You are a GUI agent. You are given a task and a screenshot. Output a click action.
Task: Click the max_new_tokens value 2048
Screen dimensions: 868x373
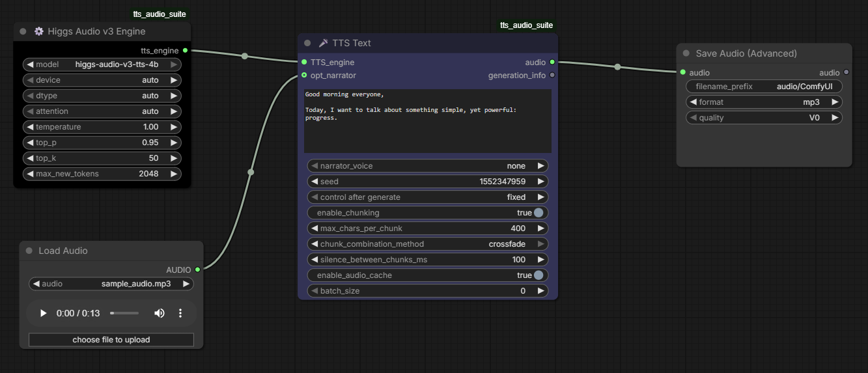[x=148, y=174]
